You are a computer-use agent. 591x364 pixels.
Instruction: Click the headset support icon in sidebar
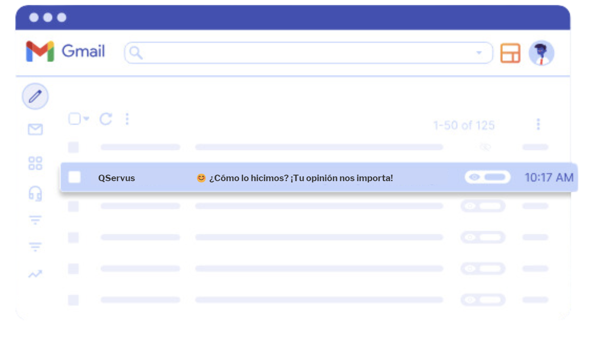(35, 194)
